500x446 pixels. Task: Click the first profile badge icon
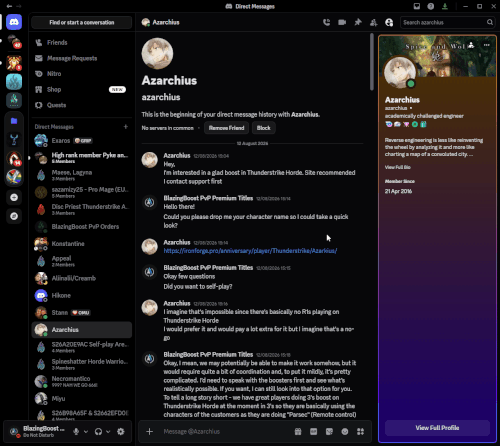pos(389,124)
